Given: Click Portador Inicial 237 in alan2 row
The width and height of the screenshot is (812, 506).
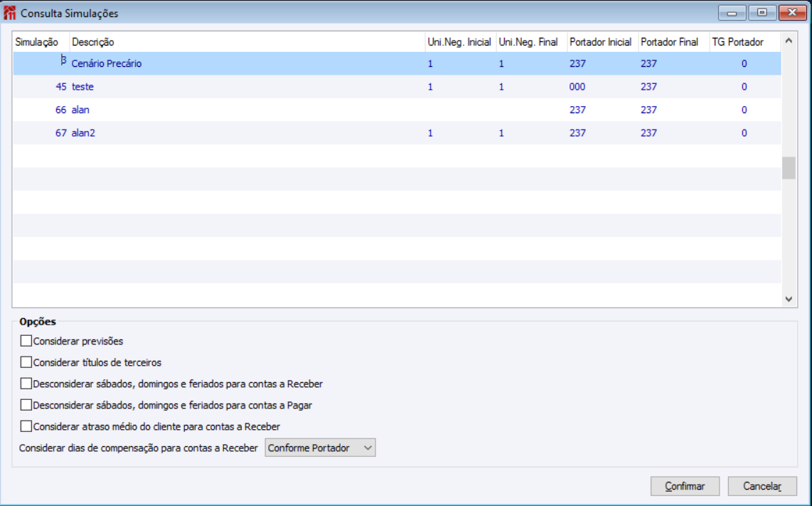Looking at the screenshot, I should [577, 132].
